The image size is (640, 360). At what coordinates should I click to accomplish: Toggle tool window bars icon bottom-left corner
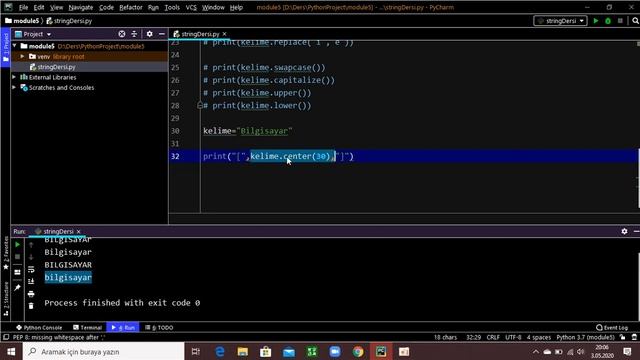pos(6,337)
